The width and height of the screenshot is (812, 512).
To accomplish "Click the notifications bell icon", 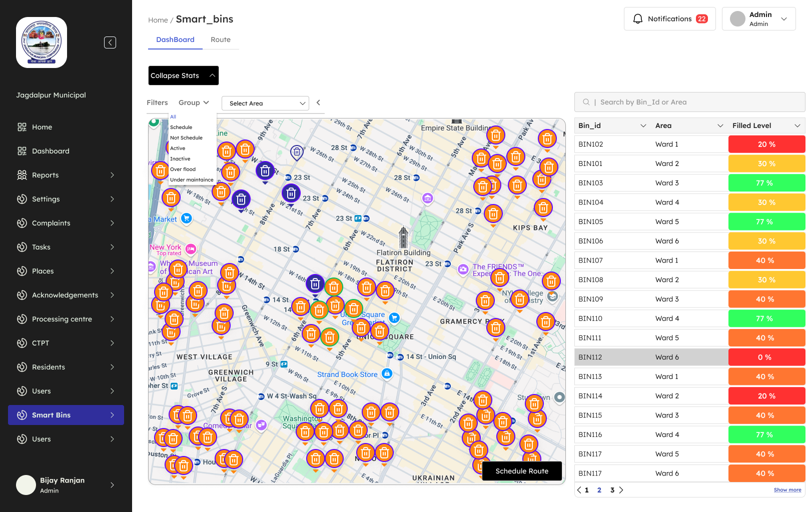I will [638, 19].
